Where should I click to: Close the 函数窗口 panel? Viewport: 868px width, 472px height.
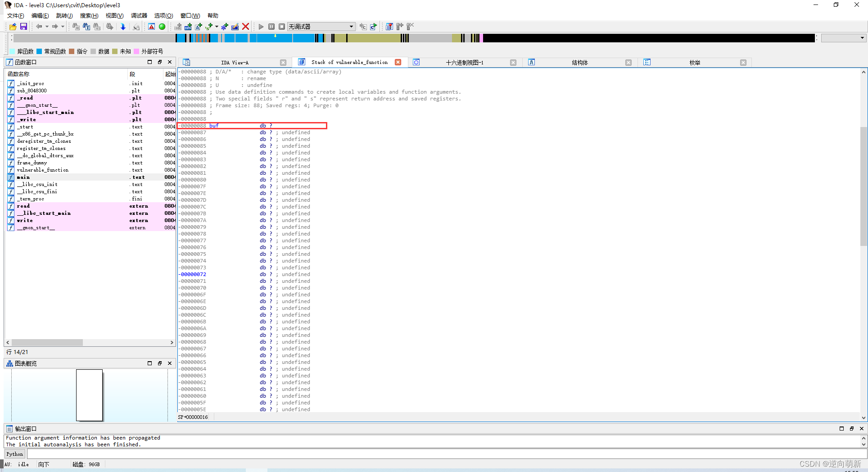tap(170, 62)
